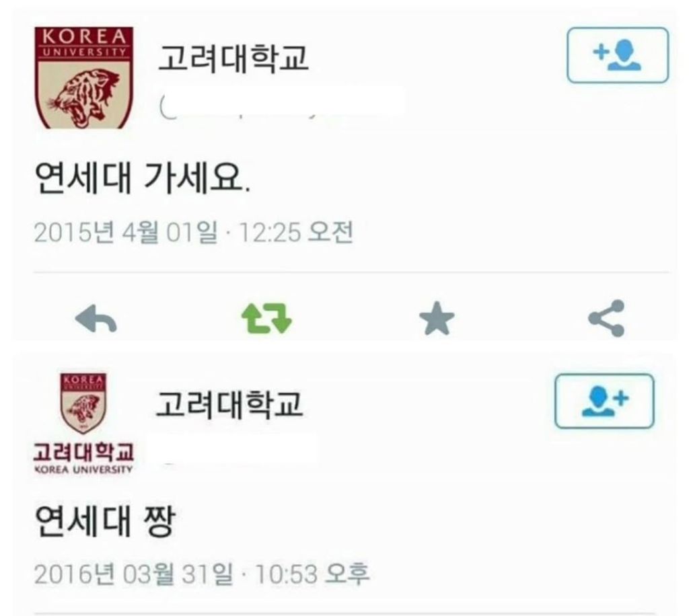Open the top Korea University crest avatar
Image resolution: width=689 pixels, height=616 pixels.
pos(83,78)
